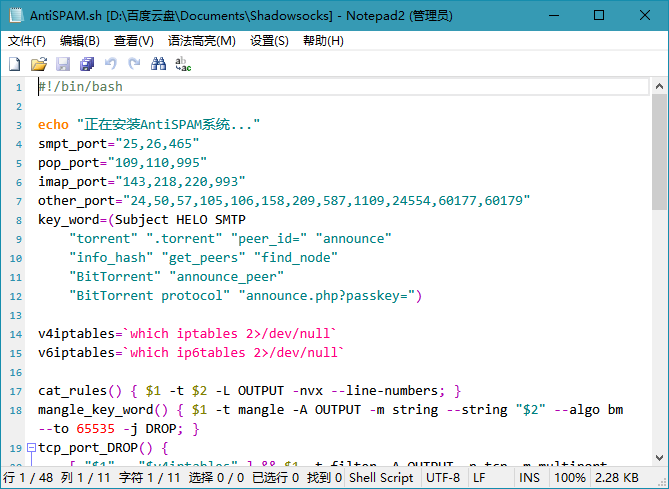Select the Shell Script language in status bar
The image size is (669, 489).
click(x=381, y=478)
